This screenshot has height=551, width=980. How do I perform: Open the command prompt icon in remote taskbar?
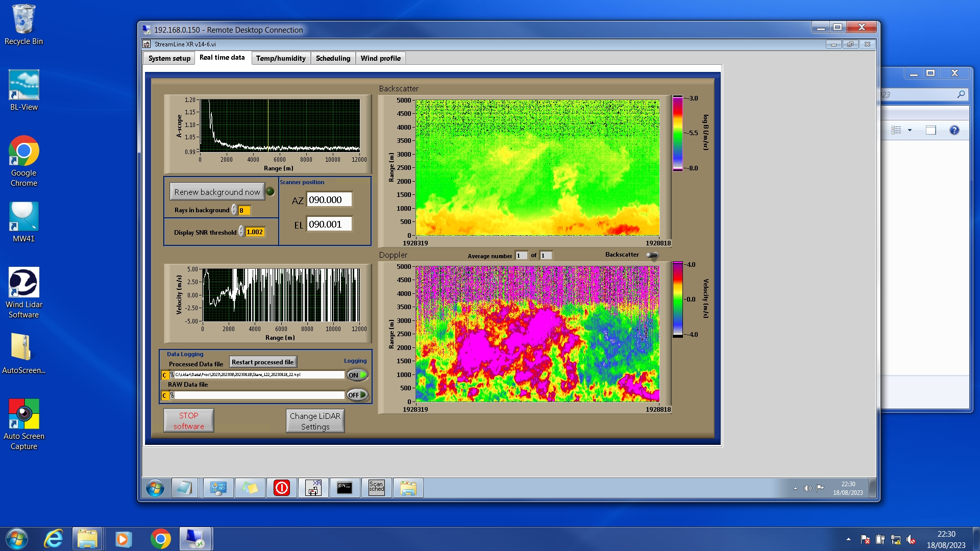coord(345,488)
